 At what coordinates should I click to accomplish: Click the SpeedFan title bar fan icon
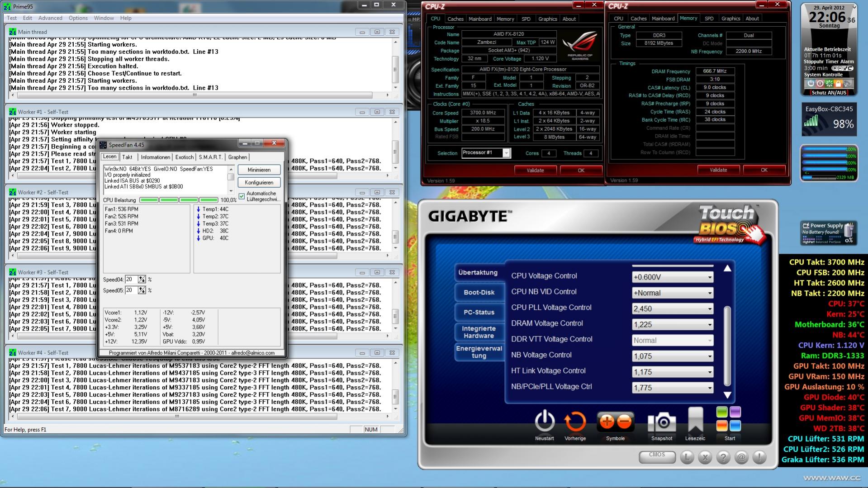click(x=103, y=145)
